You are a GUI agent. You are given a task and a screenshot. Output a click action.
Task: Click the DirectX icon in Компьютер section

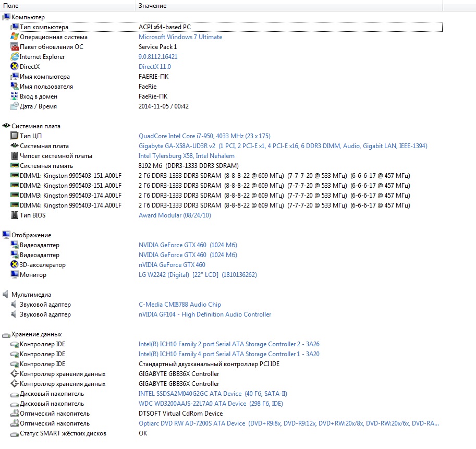14,66
